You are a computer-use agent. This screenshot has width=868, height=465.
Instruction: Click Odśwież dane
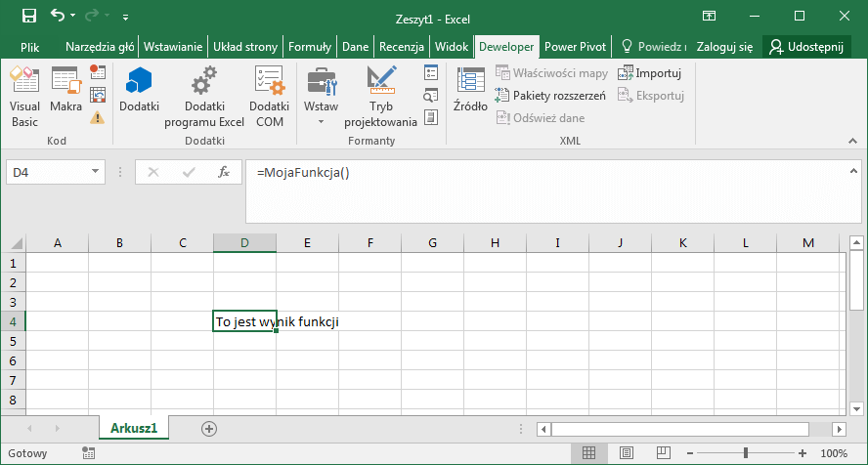[x=541, y=118]
